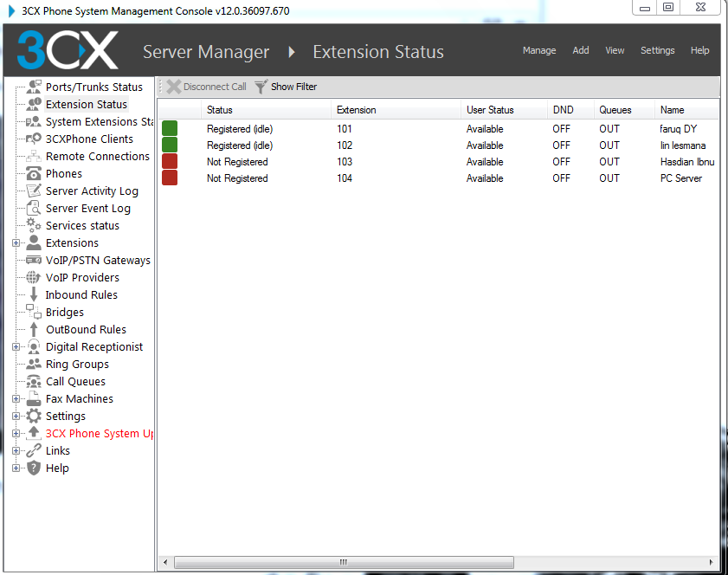Select the 'faruq DY' name cell
The width and height of the screenshot is (728, 575).
click(679, 129)
